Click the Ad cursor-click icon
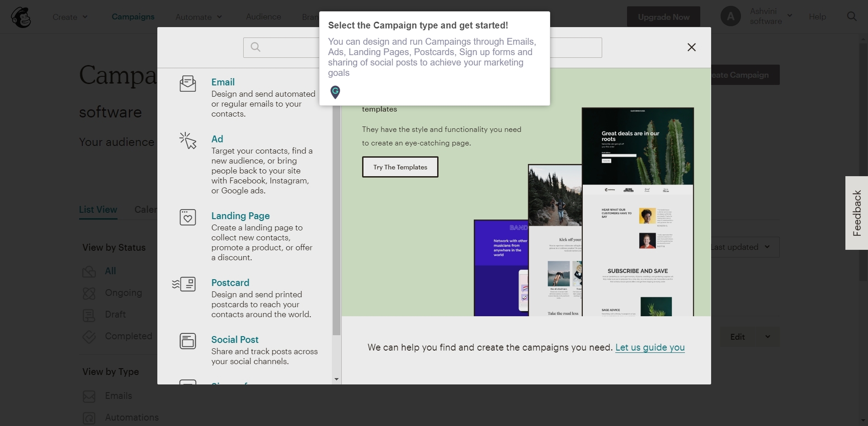Image resolution: width=868 pixels, height=426 pixels. tap(188, 140)
